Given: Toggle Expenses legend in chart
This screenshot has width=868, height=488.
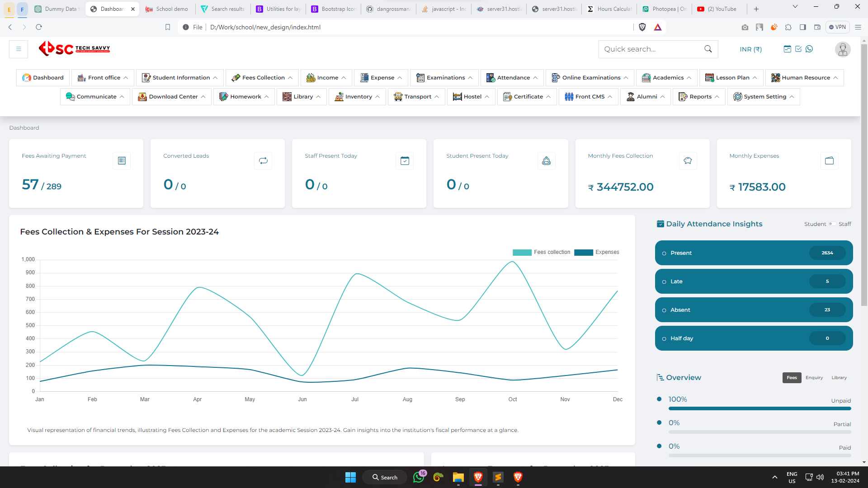Looking at the screenshot, I should click(x=597, y=252).
